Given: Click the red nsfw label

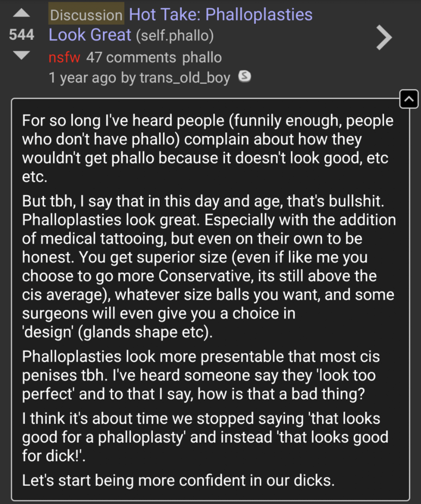Looking at the screenshot, I should [x=64, y=58].
